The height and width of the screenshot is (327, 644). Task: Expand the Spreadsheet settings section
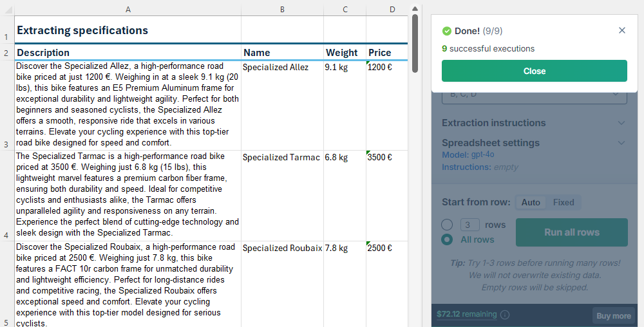(x=621, y=143)
